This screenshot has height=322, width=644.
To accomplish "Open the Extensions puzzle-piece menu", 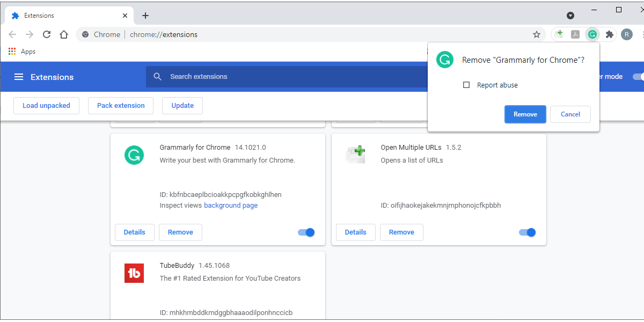I will click(x=609, y=34).
